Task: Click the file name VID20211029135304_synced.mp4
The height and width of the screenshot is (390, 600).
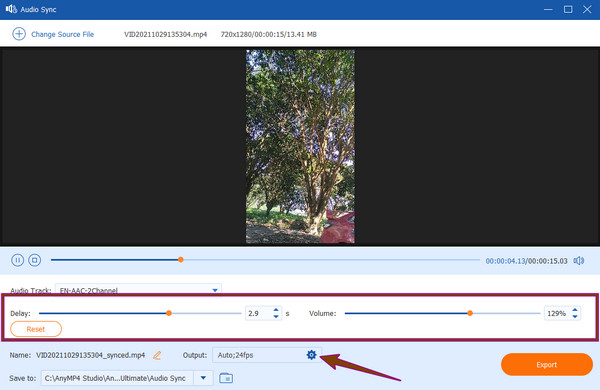Action: click(x=91, y=355)
